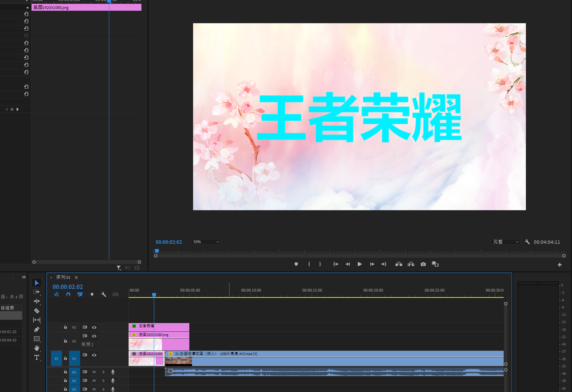Click the Export Frame camera icon
This screenshot has width=572, height=392.
pyautogui.click(x=423, y=264)
